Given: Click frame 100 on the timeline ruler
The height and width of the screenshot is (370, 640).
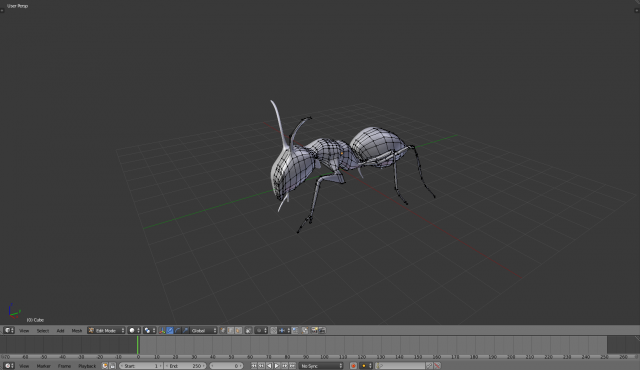Looking at the screenshot, I should click(x=324, y=357).
